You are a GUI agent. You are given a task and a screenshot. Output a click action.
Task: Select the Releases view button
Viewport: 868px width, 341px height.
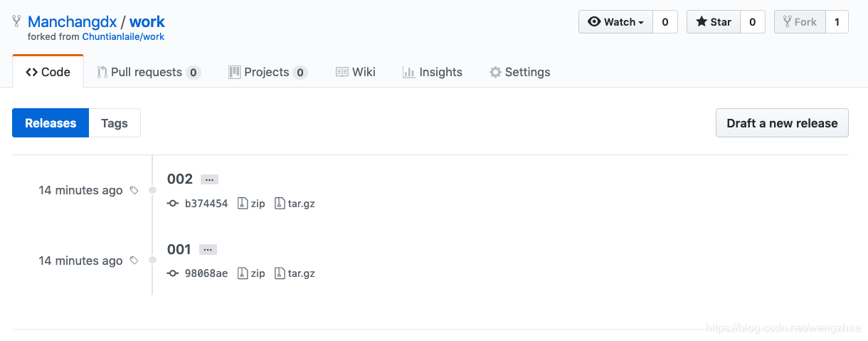(x=51, y=123)
